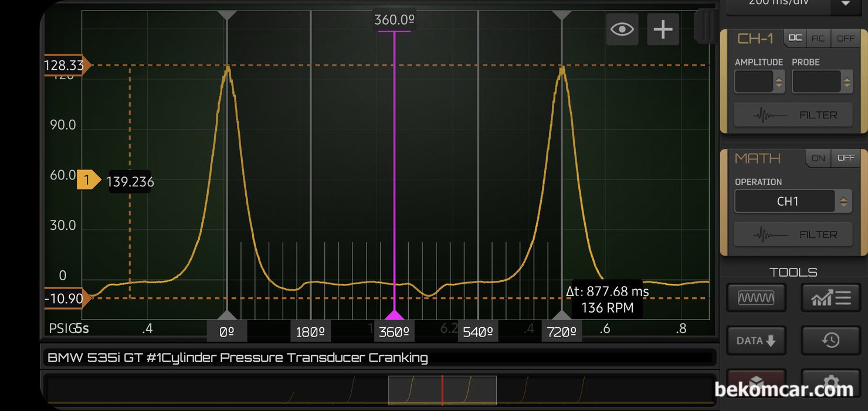
Task: Open the chart measurements list tool
Action: pos(830,298)
